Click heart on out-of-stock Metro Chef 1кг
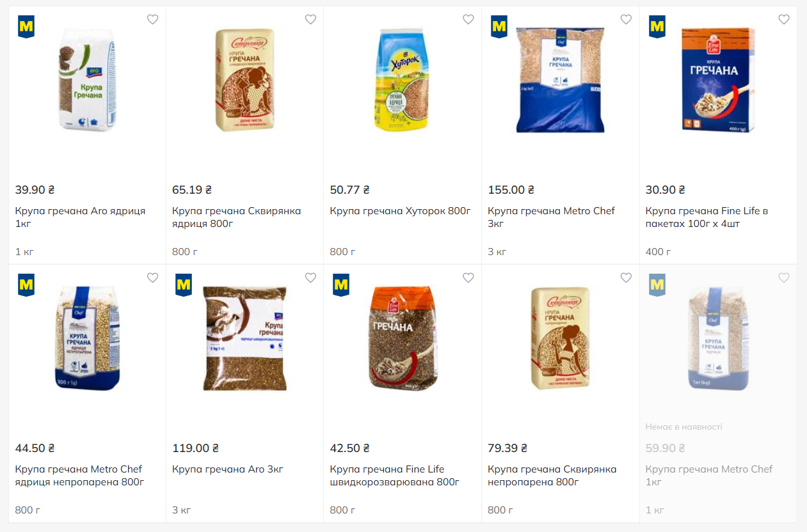Screen dimensions: 807x532 point(784,278)
